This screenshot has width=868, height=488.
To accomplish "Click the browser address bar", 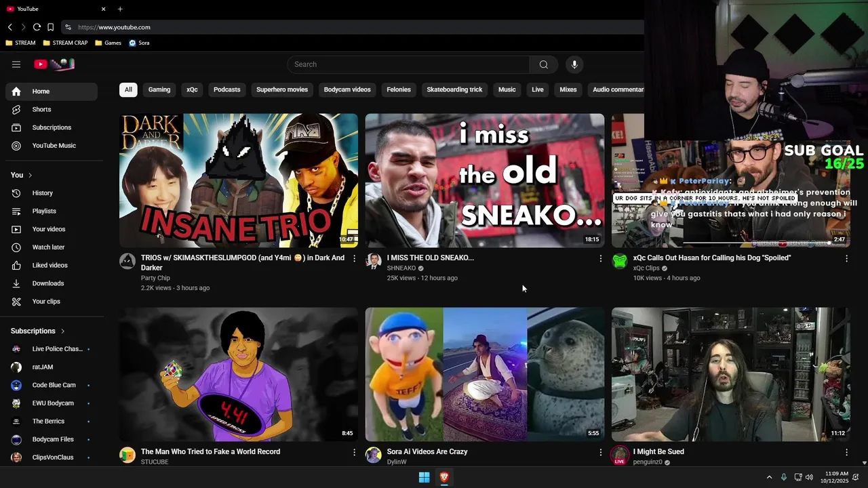I will tap(353, 27).
